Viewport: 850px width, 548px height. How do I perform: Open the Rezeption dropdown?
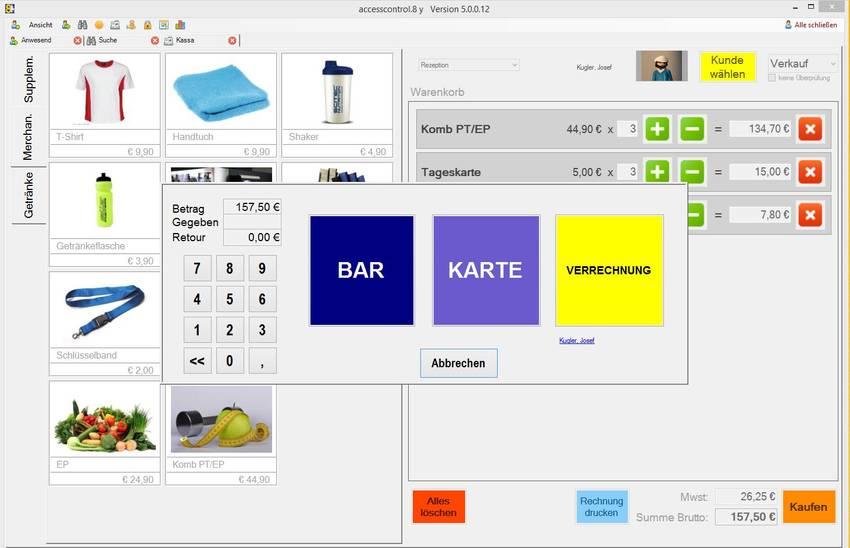coord(468,65)
